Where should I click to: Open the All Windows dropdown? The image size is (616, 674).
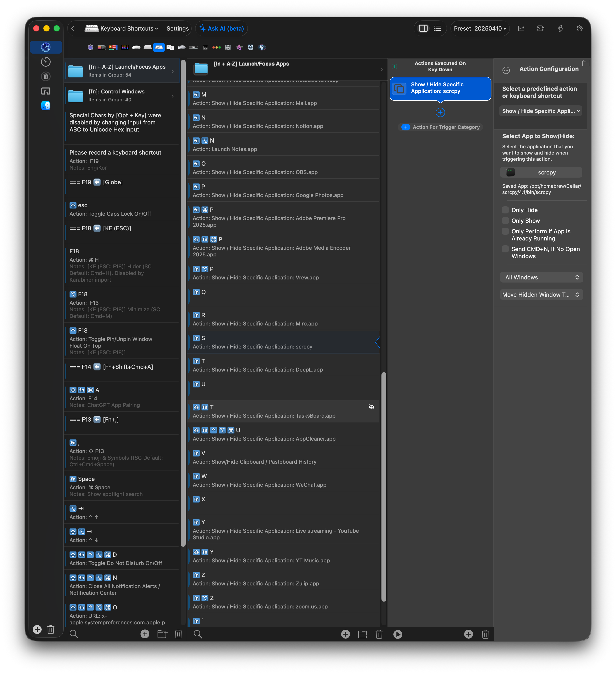(x=541, y=277)
